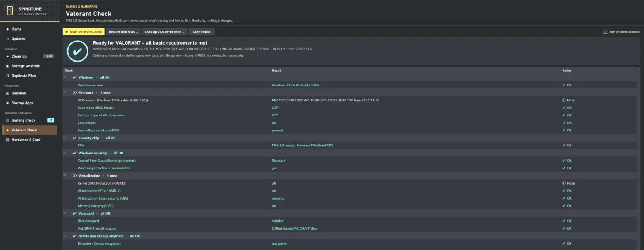Select VALORANT install location row
644x250 pixels.
click(x=349, y=228)
